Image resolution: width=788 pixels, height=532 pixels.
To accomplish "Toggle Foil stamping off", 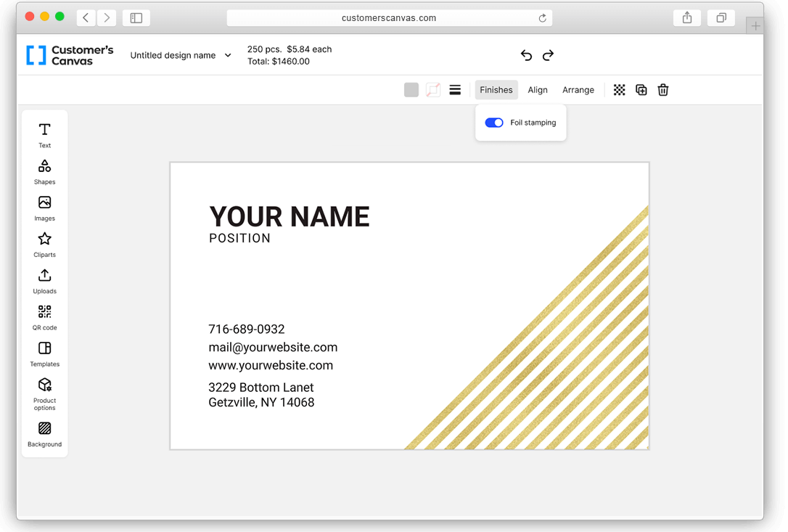I will 493,122.
